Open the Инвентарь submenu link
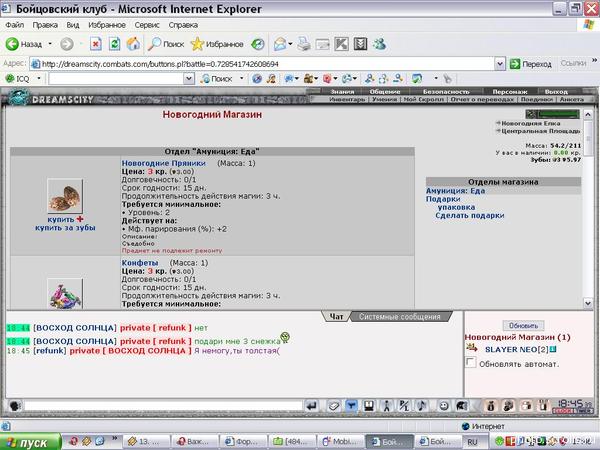 click(347, 99)
